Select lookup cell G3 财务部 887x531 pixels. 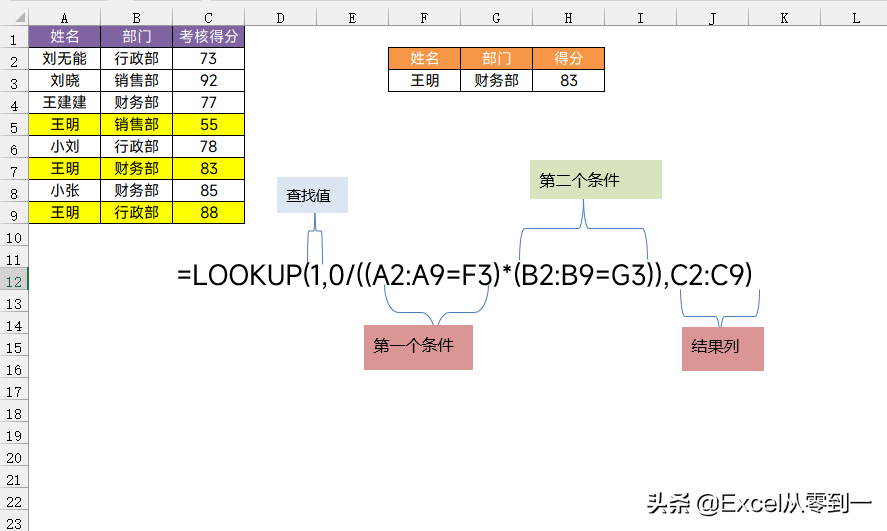pos(496,80)
